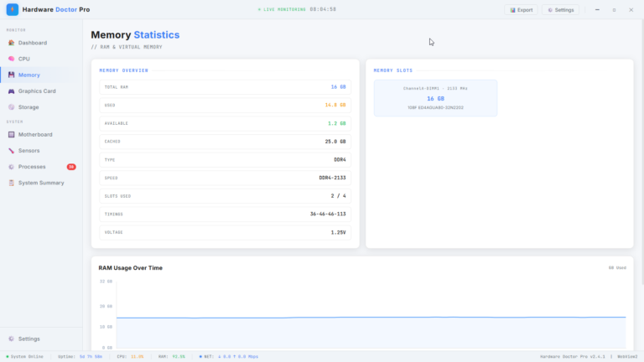This screenshot has height=362, width=644.
Task: Click the Slots Used 2 / 4 value
Action: pyautogui.click(x=339, y=196)
